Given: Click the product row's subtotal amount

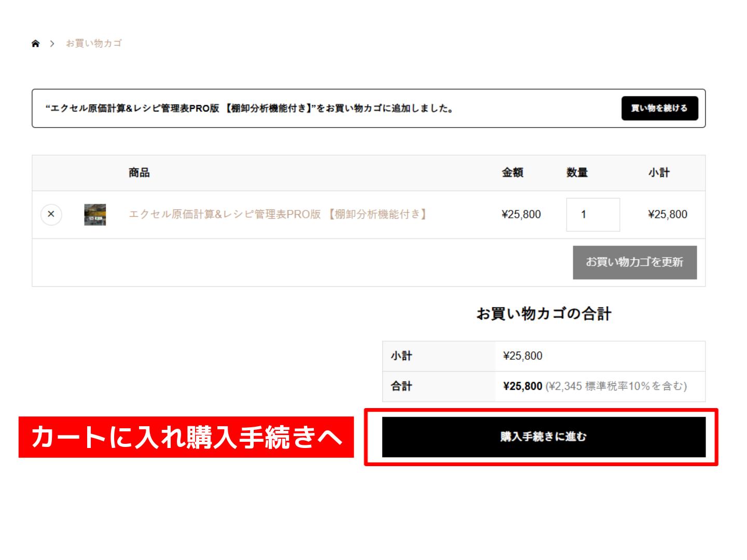Looking at the screenshot, I should point(667,215).
